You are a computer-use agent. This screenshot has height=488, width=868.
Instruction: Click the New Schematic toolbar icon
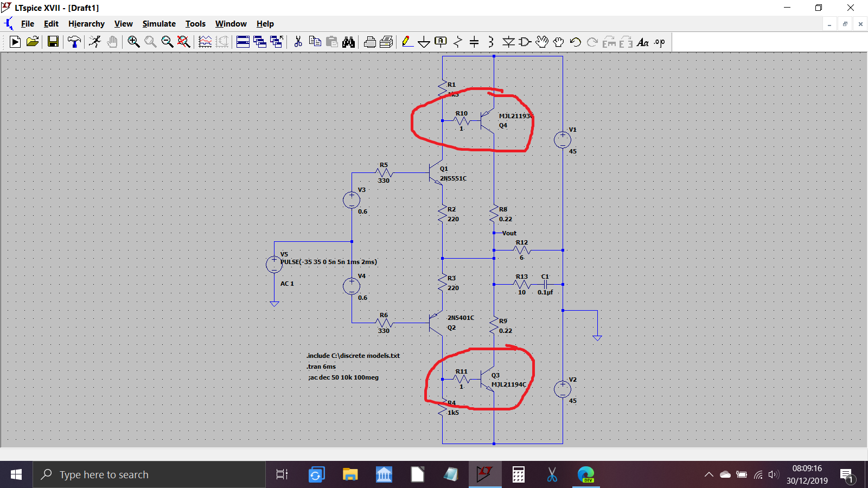click(x=15, y=42)
